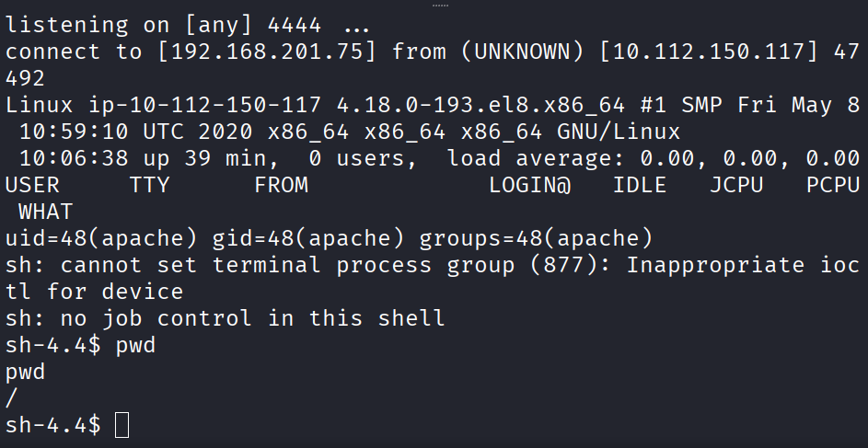Click the IDLE column header
868x448 pixels.
pyautogui.click(x=640, y=185)
